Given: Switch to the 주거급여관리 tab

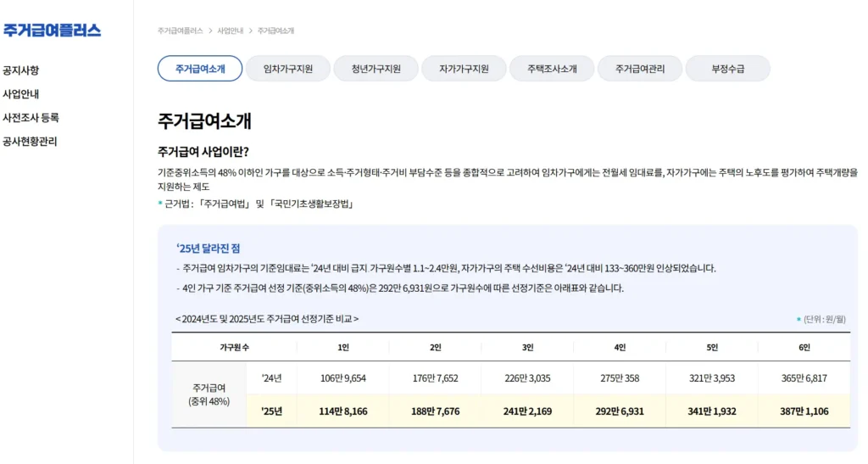Looking at the screenshot, I should click(640, 69).
